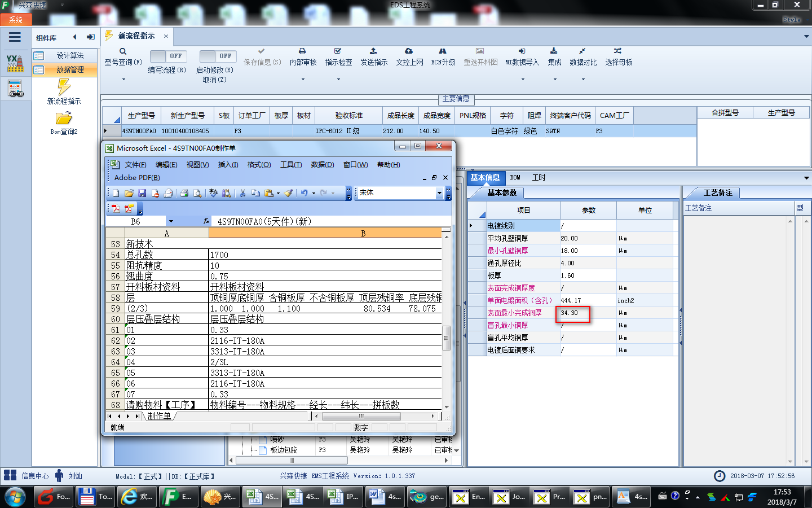Select the 基本信息 tab

click(485, 177)
